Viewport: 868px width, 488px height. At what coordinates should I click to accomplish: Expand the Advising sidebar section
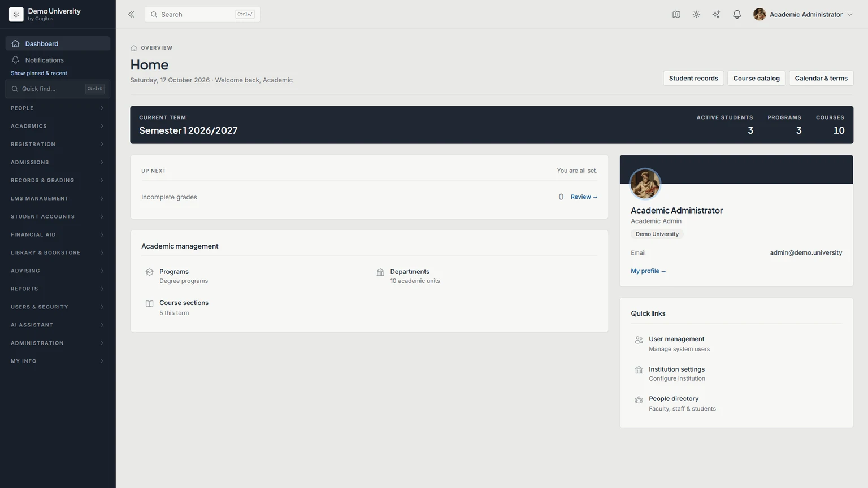click(x=58, y=271)
